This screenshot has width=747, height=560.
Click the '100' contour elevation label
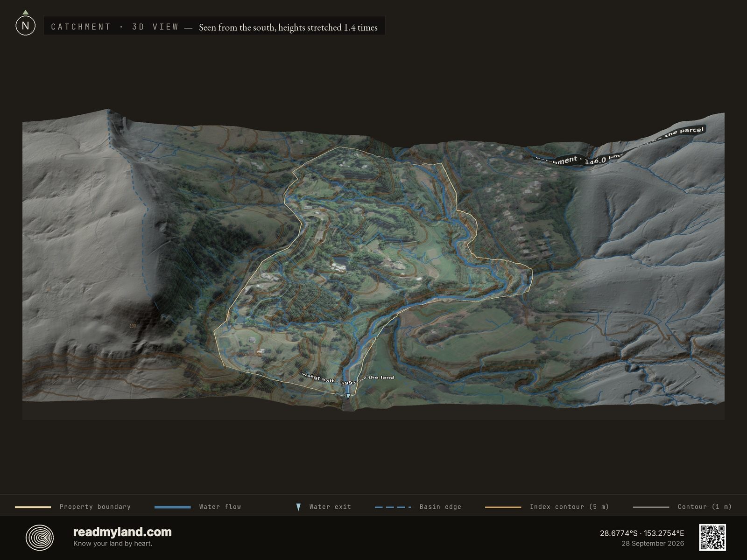133,326
